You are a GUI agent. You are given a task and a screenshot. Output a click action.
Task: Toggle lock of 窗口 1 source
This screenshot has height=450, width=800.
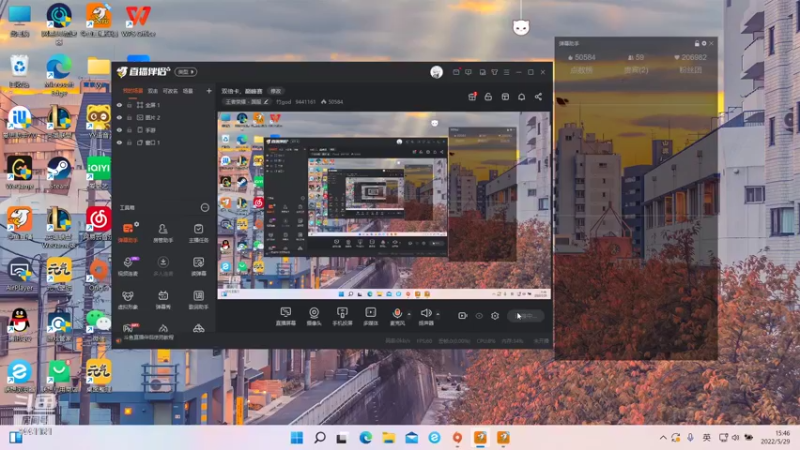click(x=130, y=143)
